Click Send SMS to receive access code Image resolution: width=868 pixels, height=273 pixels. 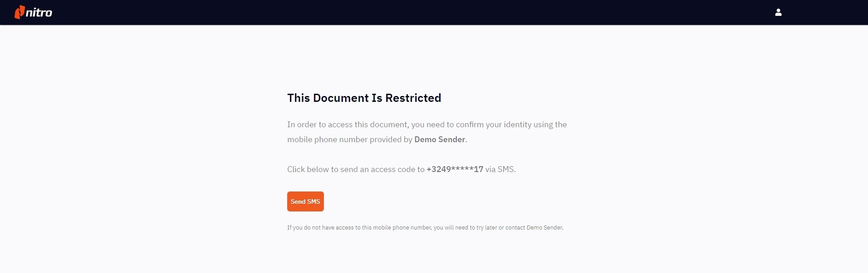click(x=305, y=201)
